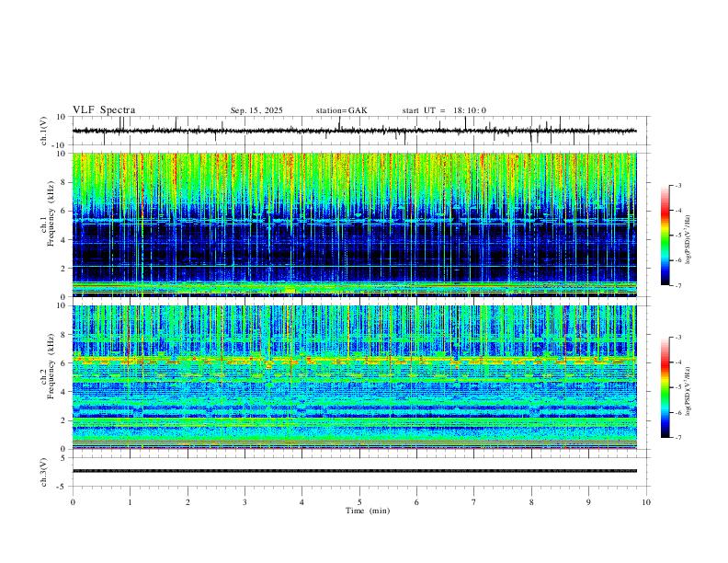Screen dimensions: 728x563
Task: Click inside the ch.2 spectrogram panel
Action: pyautogui.click(x=354, y=377)
